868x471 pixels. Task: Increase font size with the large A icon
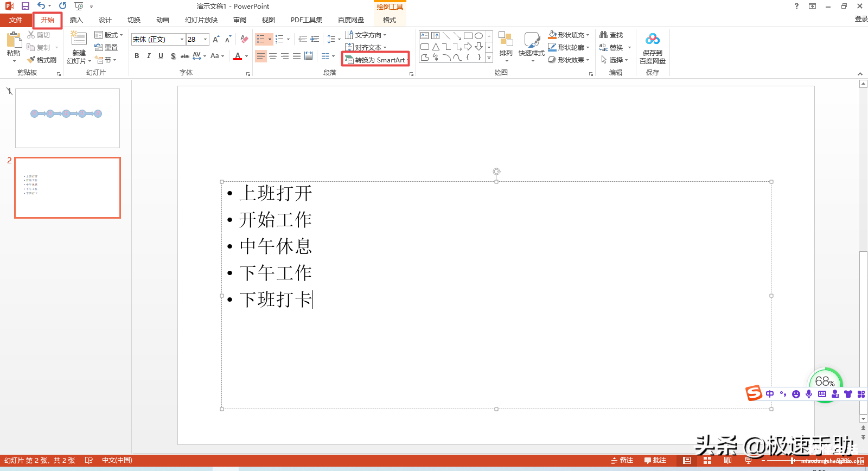(216, 39)
